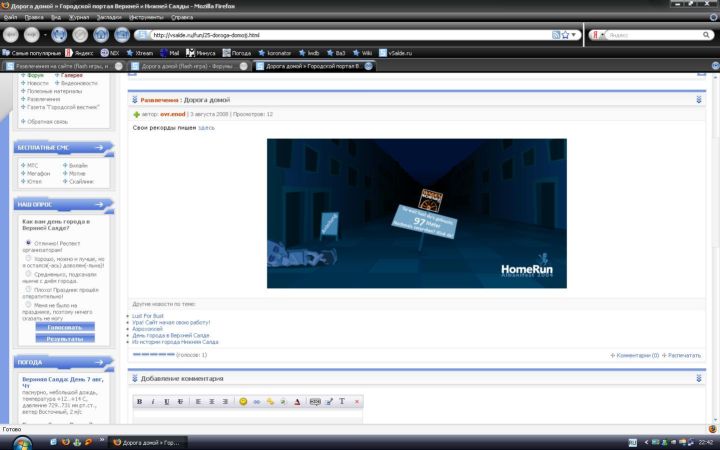Collapse the 'Дорога домой' article block via the chevron

tap(699, 100)
